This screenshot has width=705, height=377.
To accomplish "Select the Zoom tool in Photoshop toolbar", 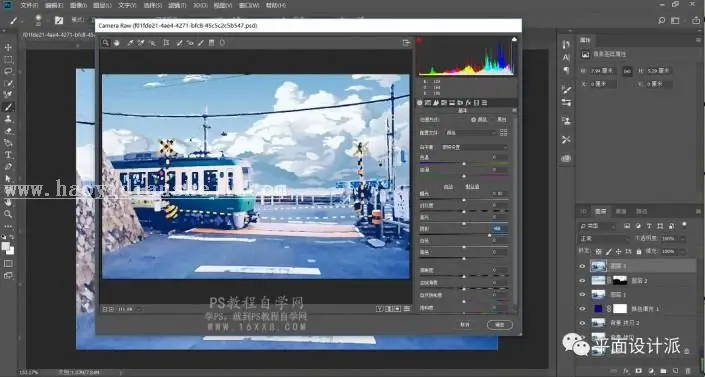I will 8,214.
